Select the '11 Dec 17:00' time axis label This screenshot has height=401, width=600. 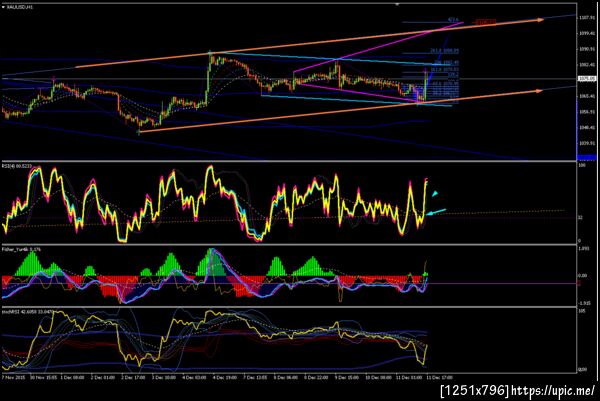point(440,377)
